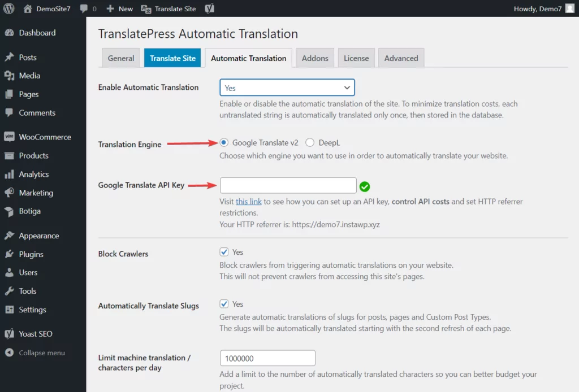
Task: Click the Media icon in sidebar
Action: (x=10, y=76)
